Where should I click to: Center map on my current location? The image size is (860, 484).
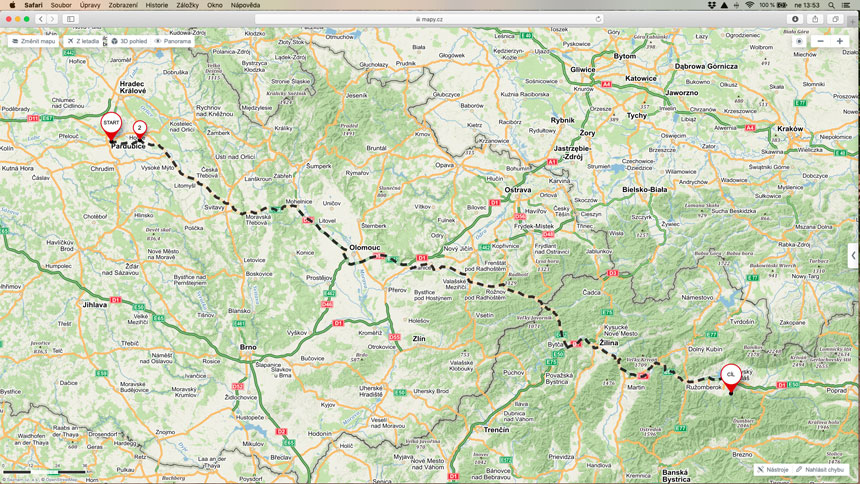click(799, 41)
